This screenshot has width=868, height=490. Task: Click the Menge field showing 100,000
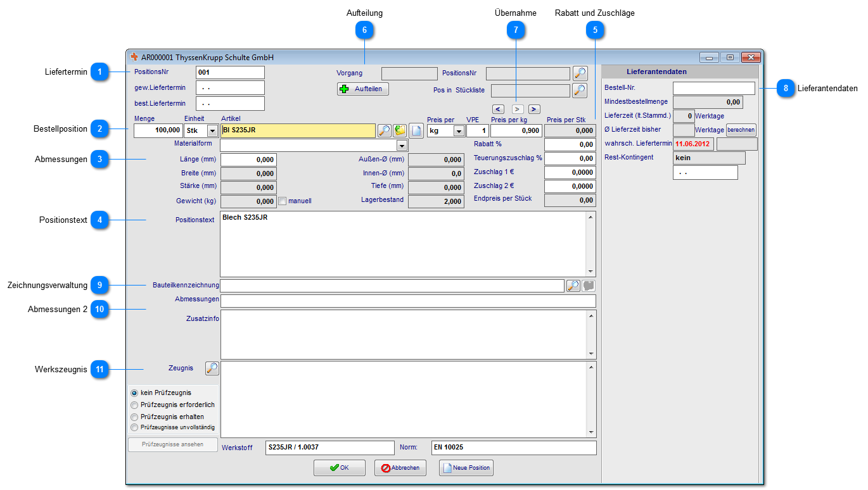point(158,131)
